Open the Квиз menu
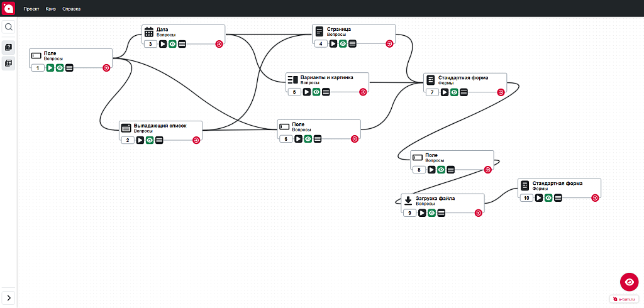The height and width of the screenshot is (308, 644). pyautogui.click(x=51, y=9)
